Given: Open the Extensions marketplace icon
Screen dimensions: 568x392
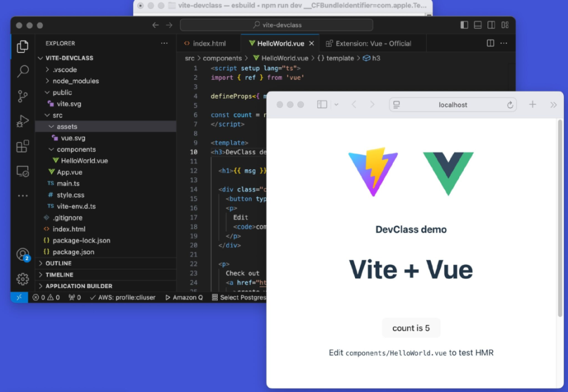Looking at the screenshot, I should (22, 146).
